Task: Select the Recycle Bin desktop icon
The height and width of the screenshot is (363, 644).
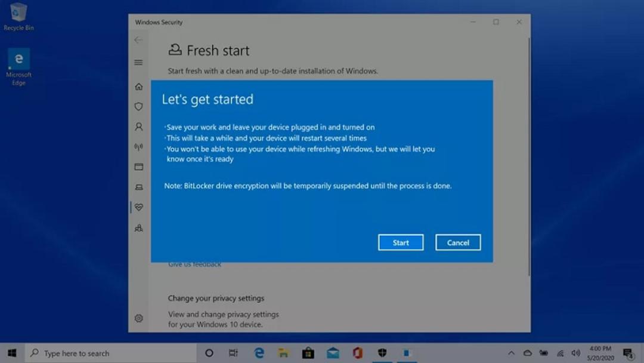Action: tap(18, 17)
